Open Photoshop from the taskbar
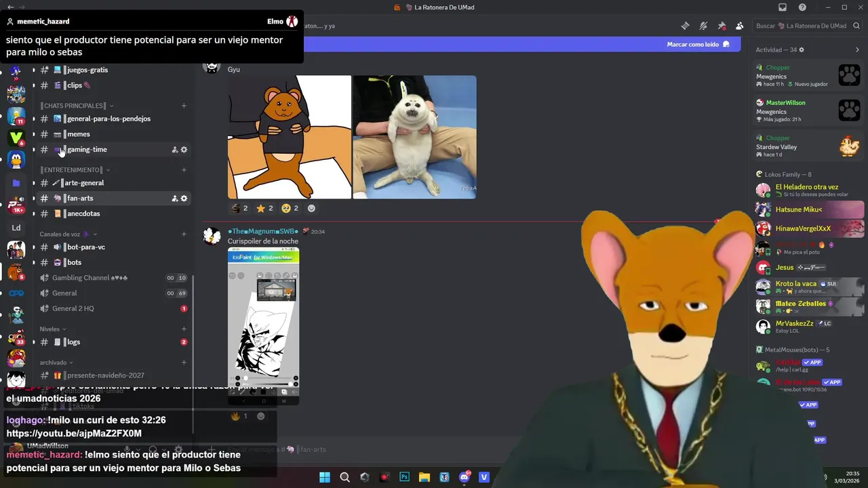The width and height of the screenshot is (868, 488). pyautogui.click(x=404, y=477)
